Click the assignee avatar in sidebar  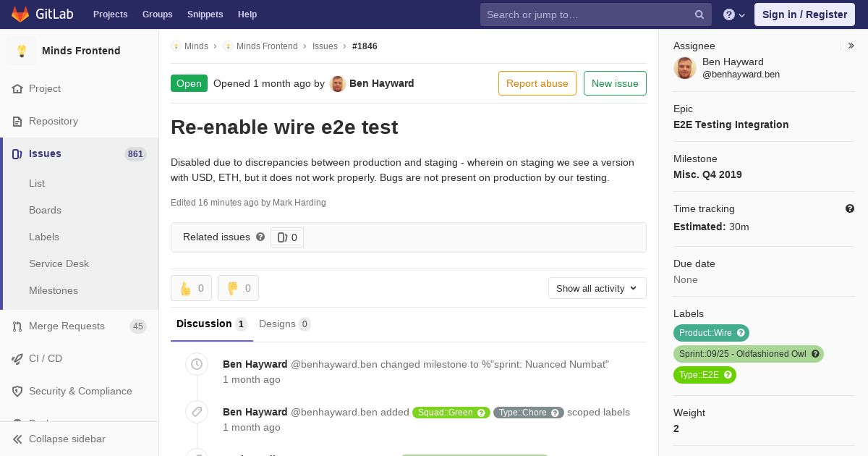point(685,68)
